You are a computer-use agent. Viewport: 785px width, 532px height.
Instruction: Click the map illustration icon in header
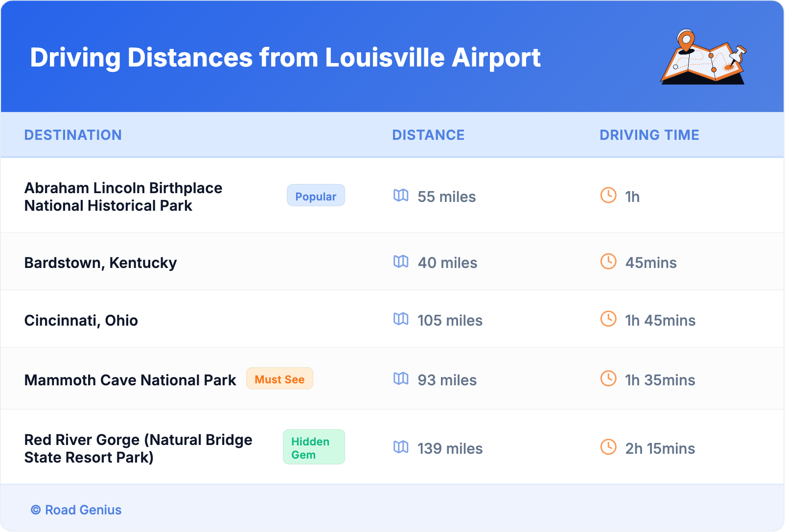[704, 57]
